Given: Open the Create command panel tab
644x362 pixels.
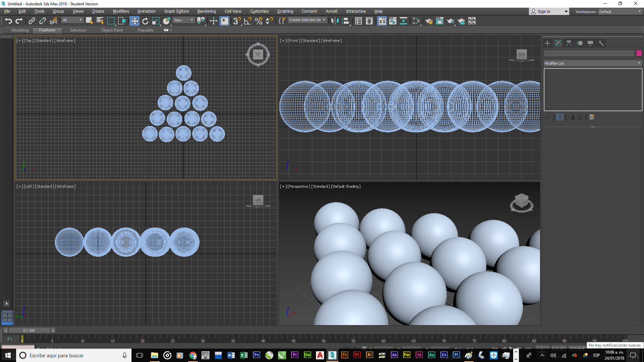Looking at the screenshot, I should [x=547, y=43].
